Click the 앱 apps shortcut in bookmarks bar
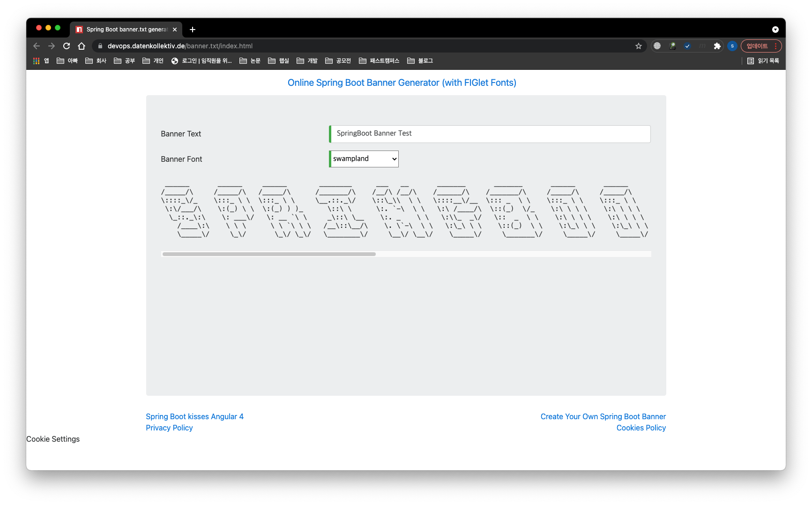Viewport: 812px width, 505px height. click(43, 61)
